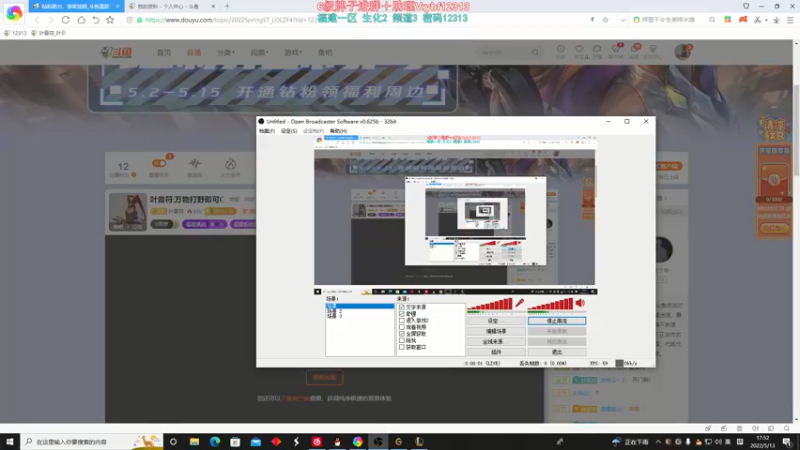Enable the fourth source checkbox in OBS

click(x=402, y=327)
